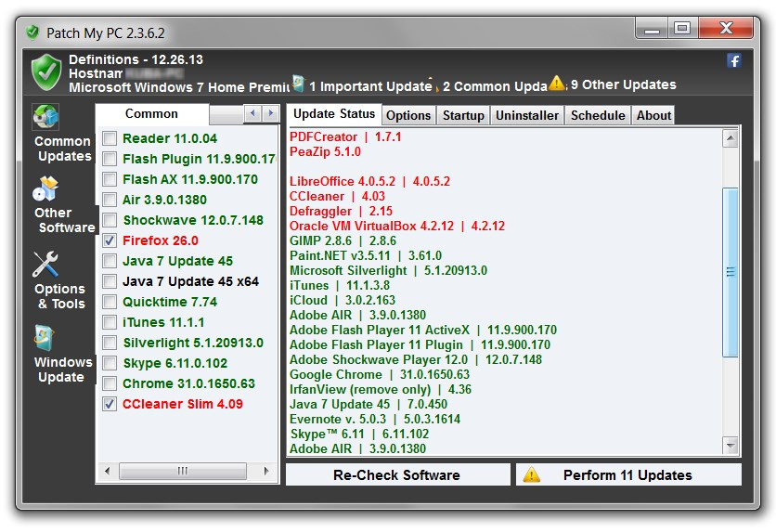Click the status list scroll down arrow
Image resolution: width=776 pixels, height=532 pixels.
pyautogui.click(x=731, y=445)
